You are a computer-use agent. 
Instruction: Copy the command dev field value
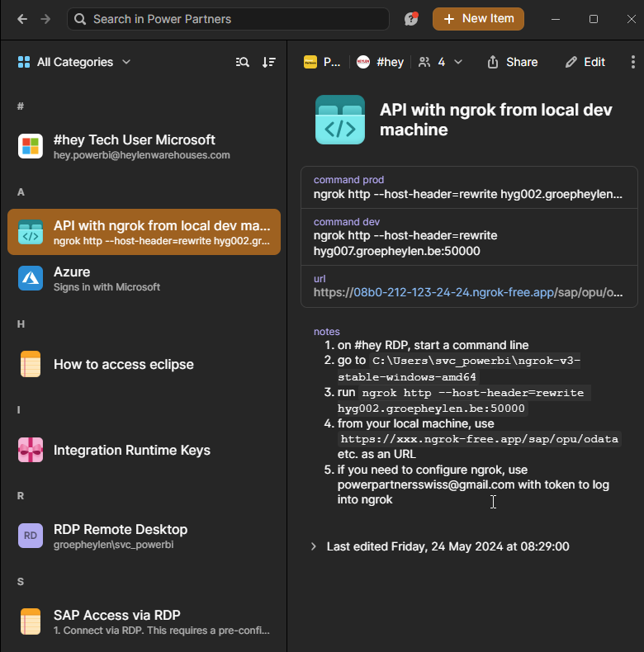coord(469,237)
